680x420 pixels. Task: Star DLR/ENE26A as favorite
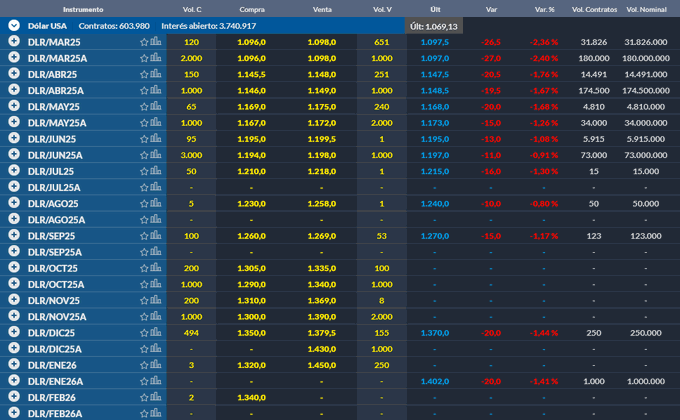(x=144, y=382)
